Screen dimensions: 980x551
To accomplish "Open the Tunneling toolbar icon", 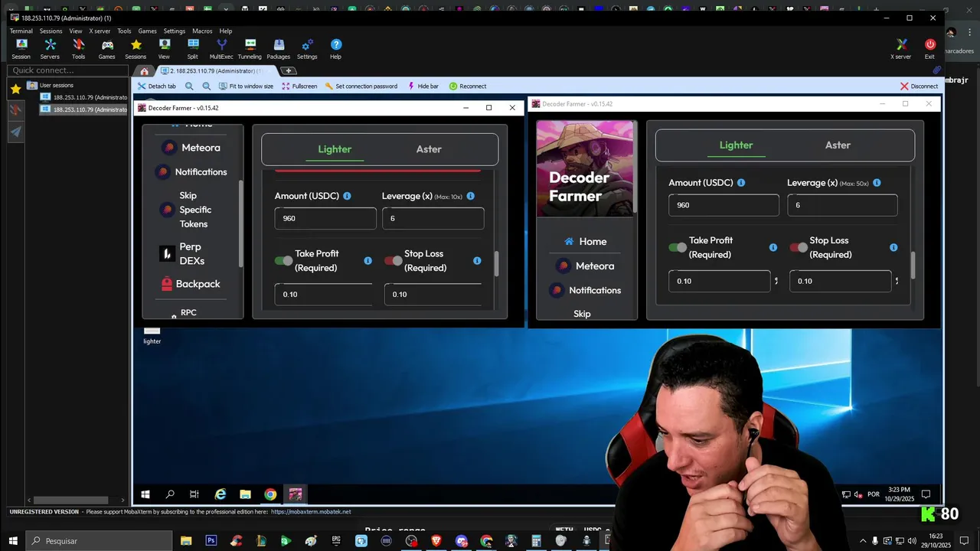I will [250, 49].
